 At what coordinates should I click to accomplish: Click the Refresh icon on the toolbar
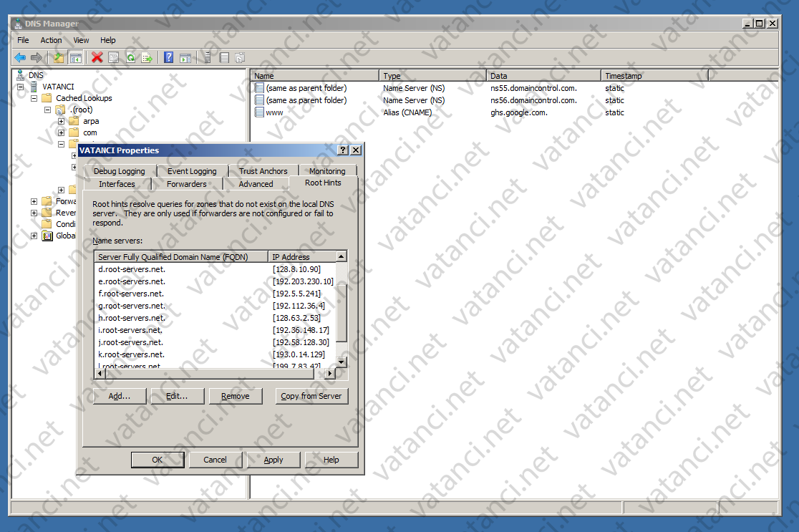tap(131, 57)
